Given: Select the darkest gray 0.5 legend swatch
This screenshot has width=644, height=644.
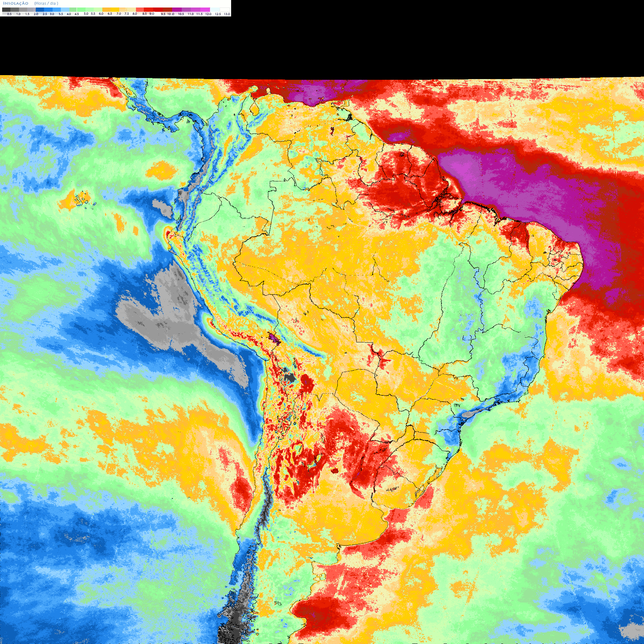Looking at the screenshot, I should [x=6, y=10].
